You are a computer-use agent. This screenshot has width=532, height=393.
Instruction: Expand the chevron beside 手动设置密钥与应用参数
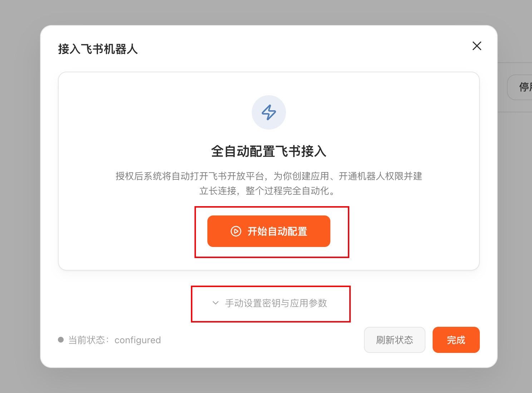pyautogui.click(x=216, y=303)
